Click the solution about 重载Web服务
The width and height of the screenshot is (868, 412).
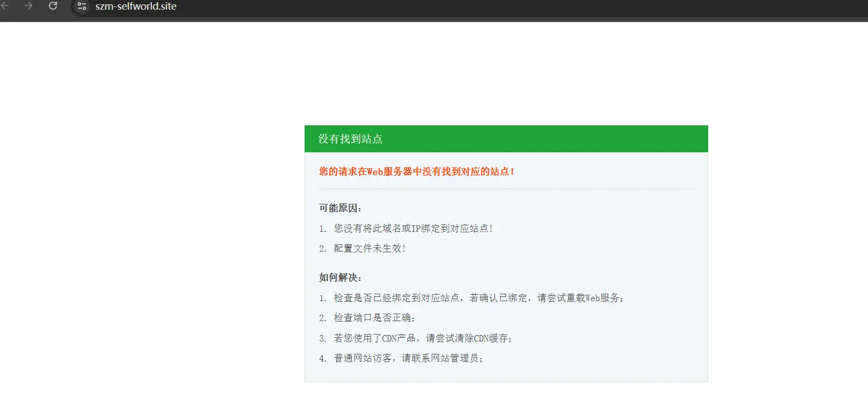478,298
